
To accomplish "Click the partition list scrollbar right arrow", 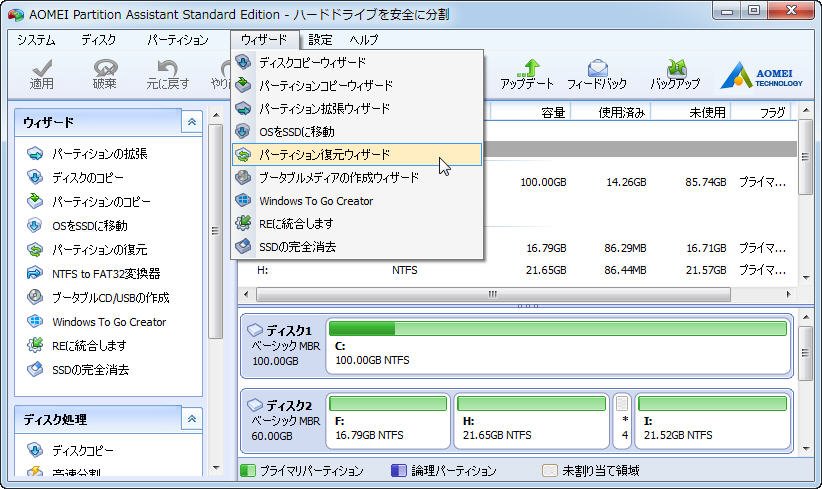I will (788, 295).
